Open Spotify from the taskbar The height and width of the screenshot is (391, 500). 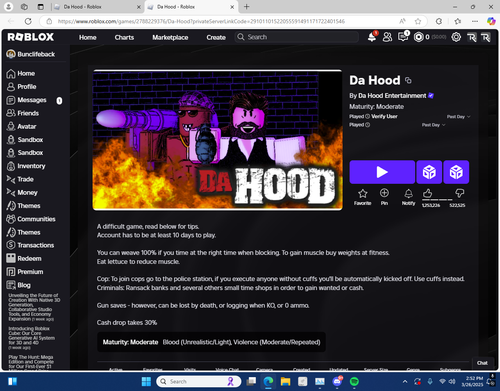point(354,381)
